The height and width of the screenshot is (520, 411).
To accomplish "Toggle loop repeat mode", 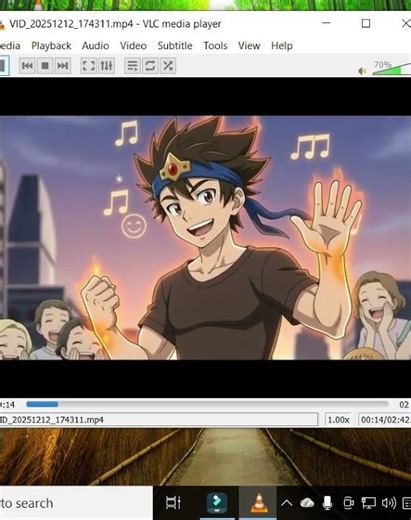I will (x=150, y=66).
